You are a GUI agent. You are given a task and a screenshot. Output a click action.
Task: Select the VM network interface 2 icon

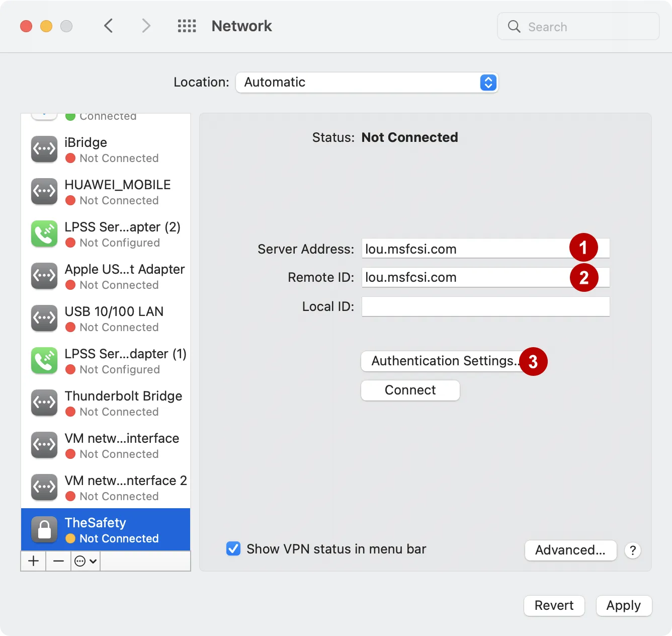(x=44, y=487)
